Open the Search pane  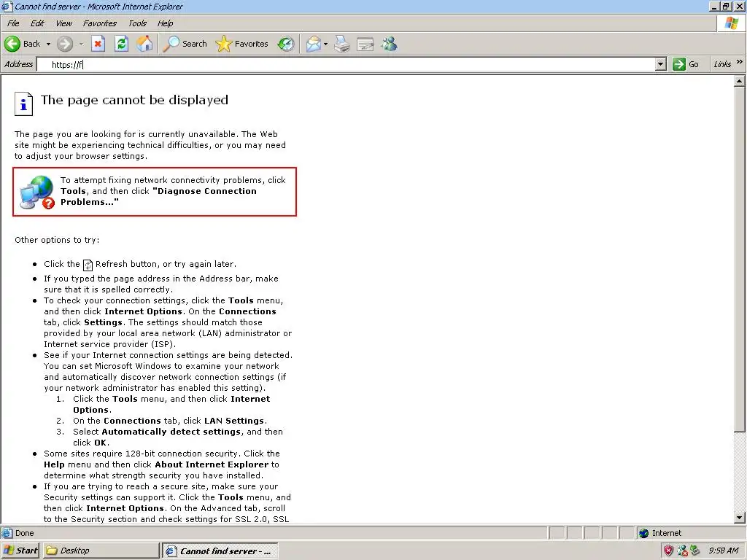[x=185, y=44]
